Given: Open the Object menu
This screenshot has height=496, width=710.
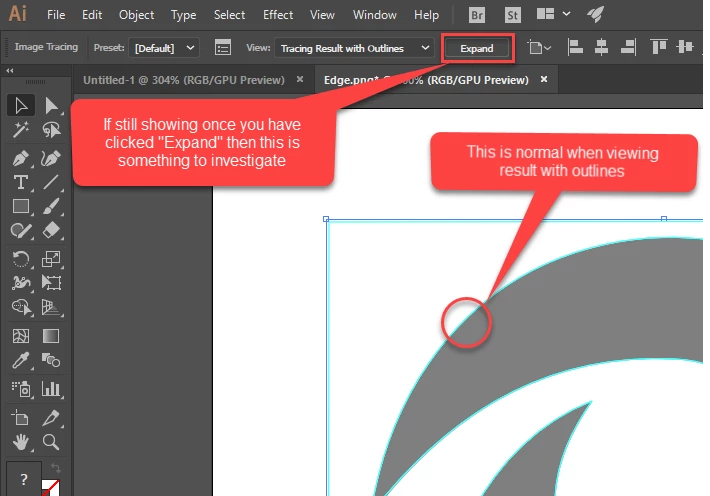Looking at the screenshot, I should click(x=136, y=15).
